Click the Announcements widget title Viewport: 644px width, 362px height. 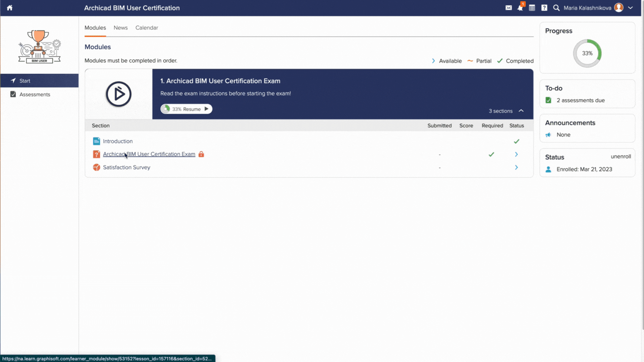coord(570,123)
